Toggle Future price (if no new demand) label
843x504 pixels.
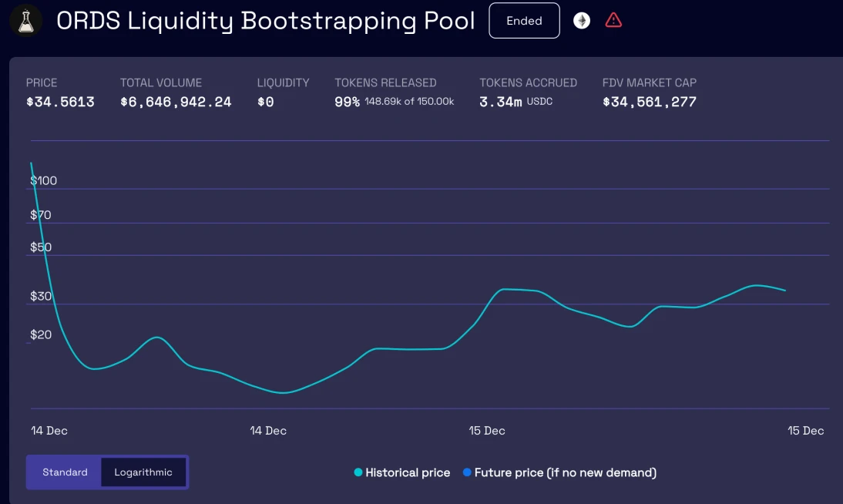coord(565,472)
